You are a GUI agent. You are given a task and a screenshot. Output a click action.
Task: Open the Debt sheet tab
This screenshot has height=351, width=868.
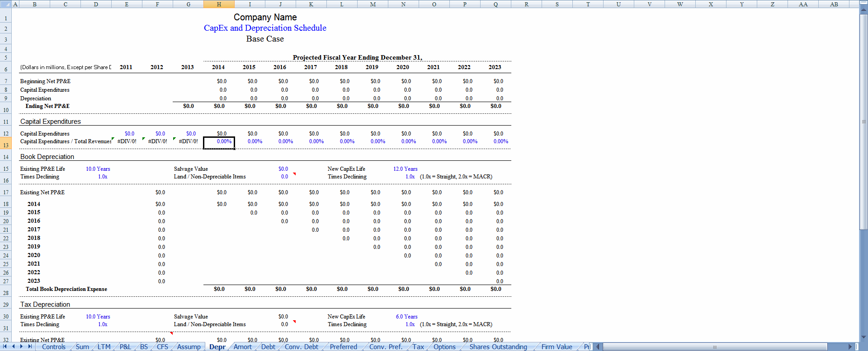(268, 347)
